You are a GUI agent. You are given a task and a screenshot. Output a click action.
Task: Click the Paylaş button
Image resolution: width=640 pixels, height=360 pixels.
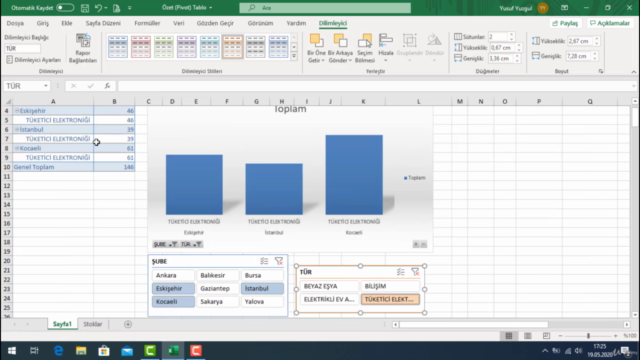(565, 23)
